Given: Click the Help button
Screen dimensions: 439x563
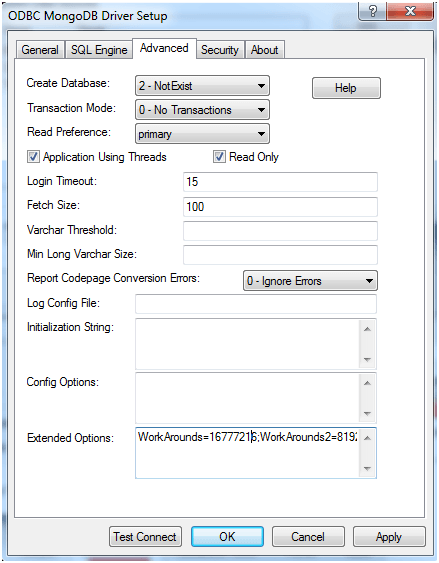Looking at the screenshot, I should 346,88.
